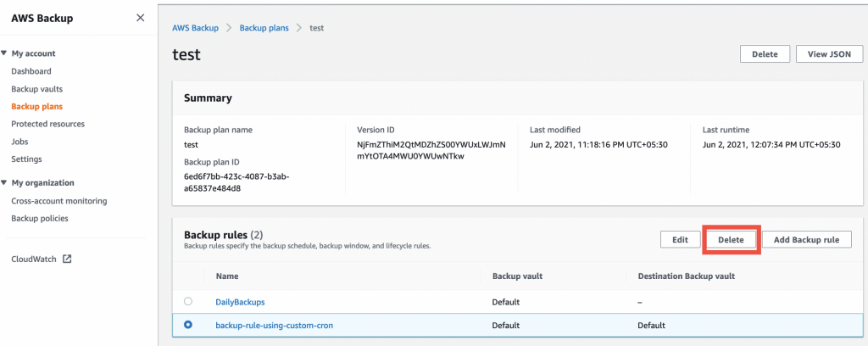Collapse the My organization section
Image resolution: width=868 pixels, height=346 pixels.
pyautogui.click(x=4, y=182)
